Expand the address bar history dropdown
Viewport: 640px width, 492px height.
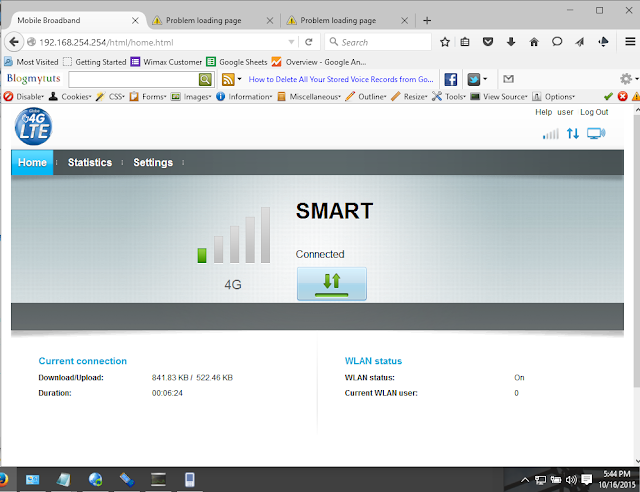pyautogui.click(x=291, y=42)
